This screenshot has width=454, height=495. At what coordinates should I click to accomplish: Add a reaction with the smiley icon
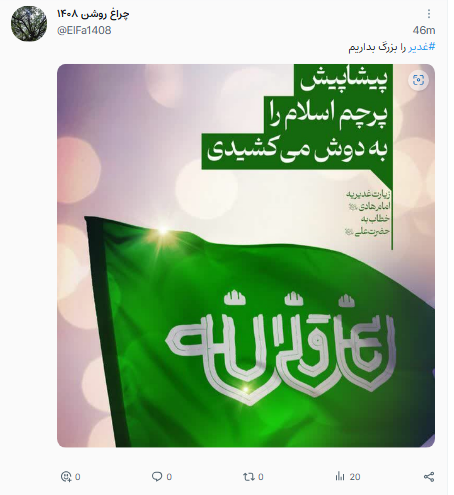pyautogui.click(x=66, y=476)
